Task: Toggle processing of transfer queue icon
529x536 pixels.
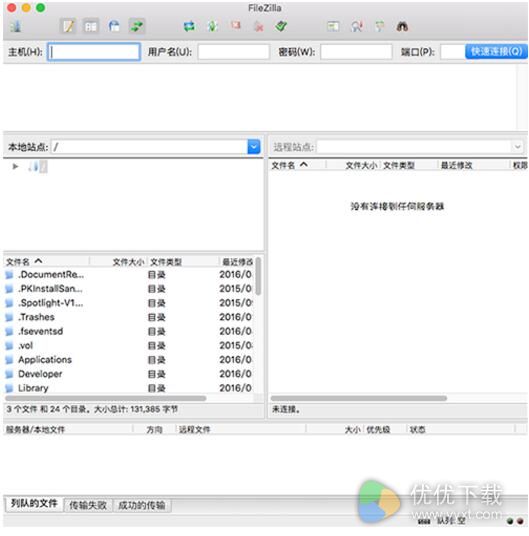Action: pos(213,26)
